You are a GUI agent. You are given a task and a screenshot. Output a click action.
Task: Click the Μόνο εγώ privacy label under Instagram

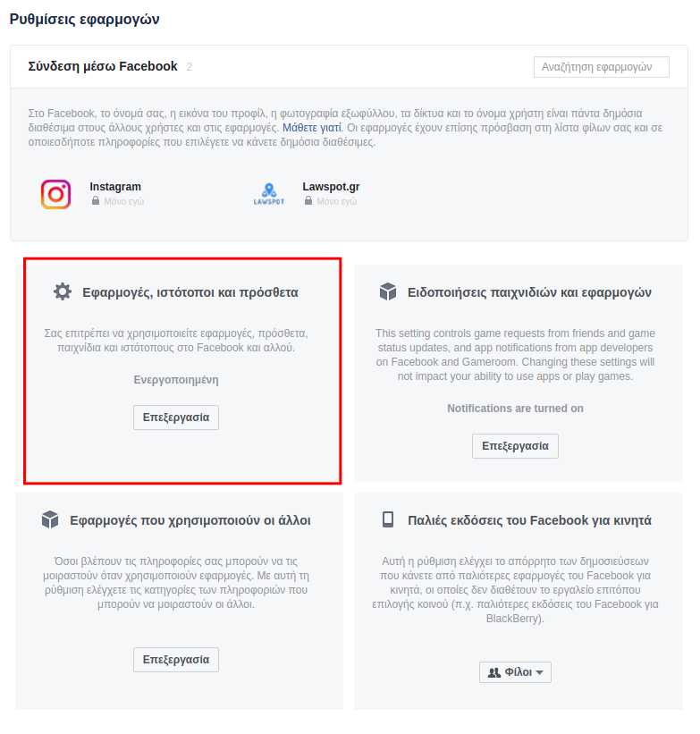(123, 201)
